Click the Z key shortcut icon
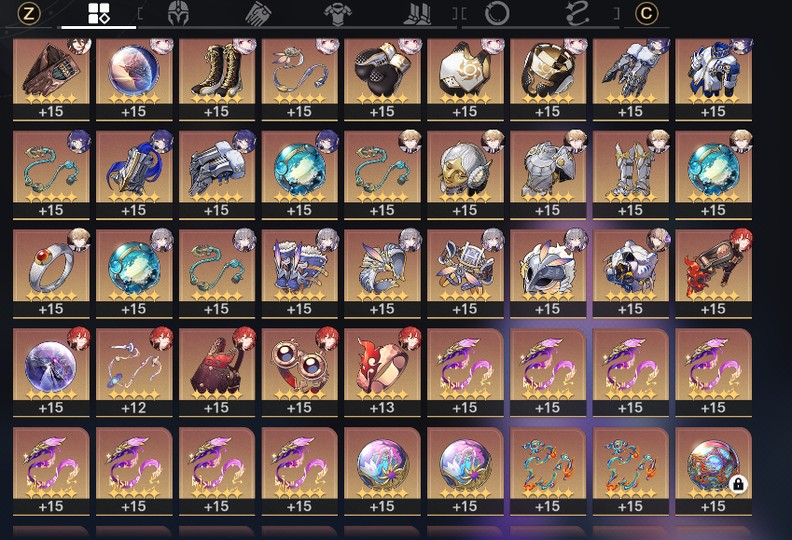This screenshot has height=540, width=792. click(29, 14)
